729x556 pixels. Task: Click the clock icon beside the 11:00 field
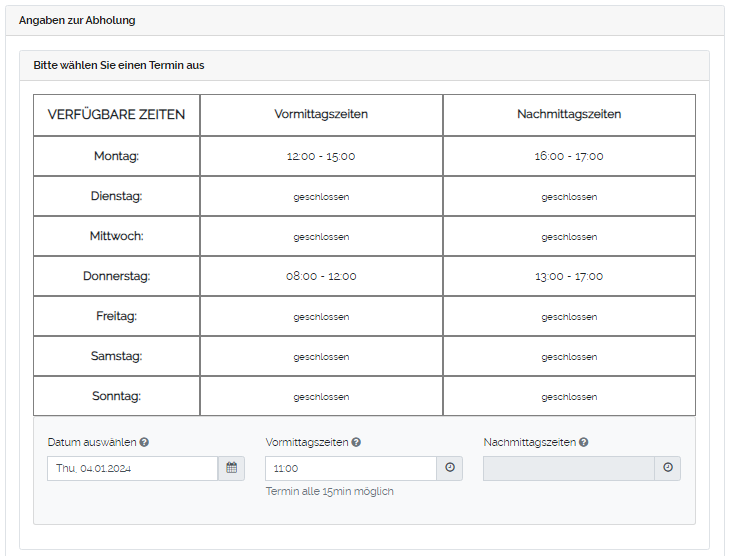click(450, 468)
